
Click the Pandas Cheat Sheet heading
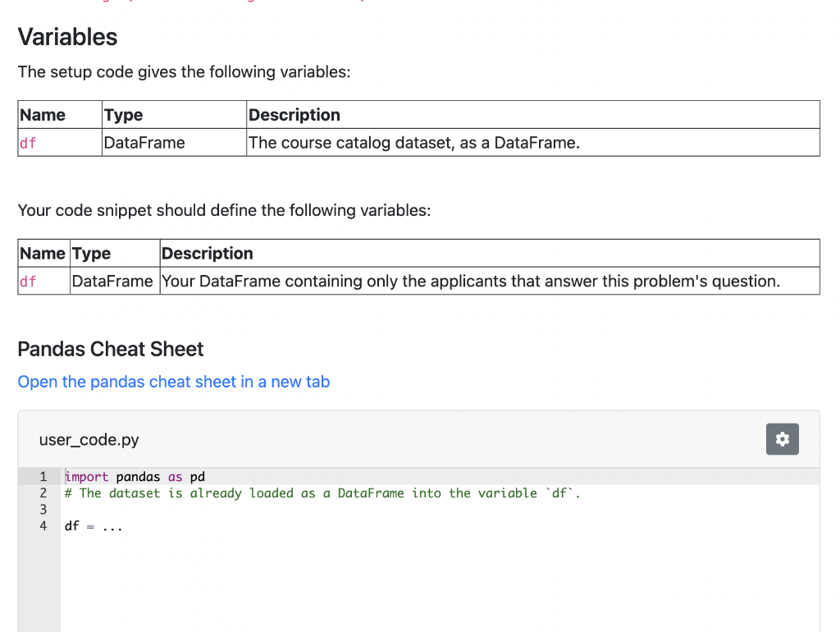point(111,349)
